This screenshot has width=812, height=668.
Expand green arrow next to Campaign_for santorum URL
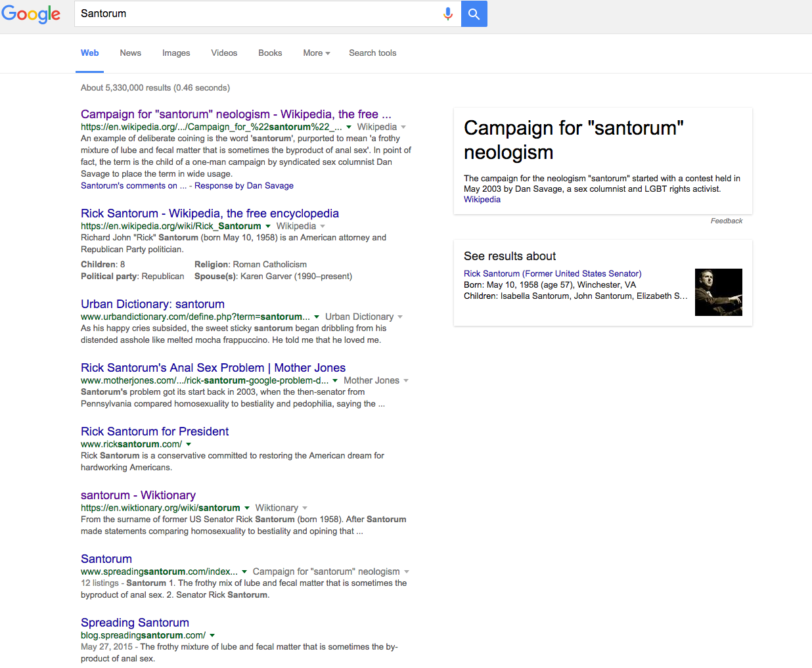click(x=349, y=127)
